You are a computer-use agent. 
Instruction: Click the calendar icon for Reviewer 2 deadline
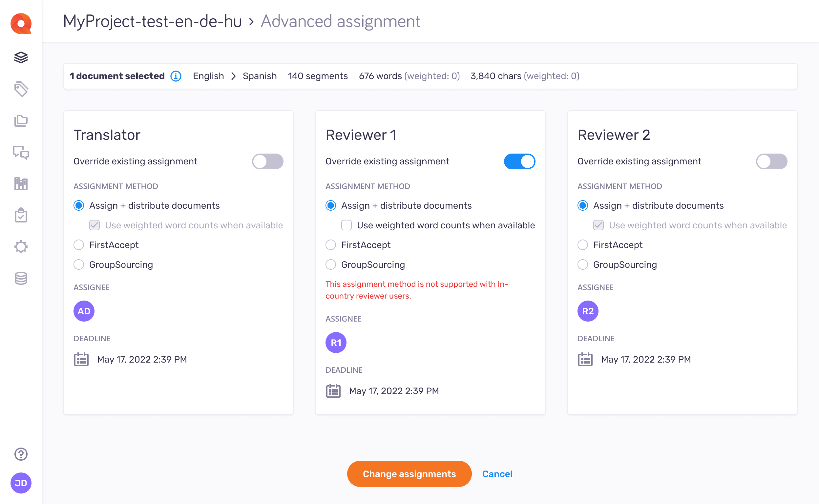coord(585,359)
